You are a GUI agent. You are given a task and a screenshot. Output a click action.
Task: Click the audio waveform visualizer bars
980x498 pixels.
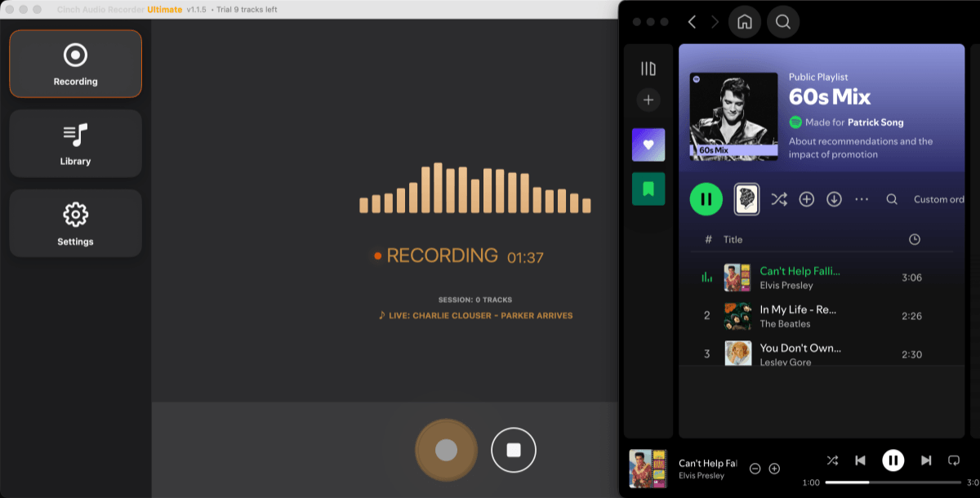coord(475,189)
